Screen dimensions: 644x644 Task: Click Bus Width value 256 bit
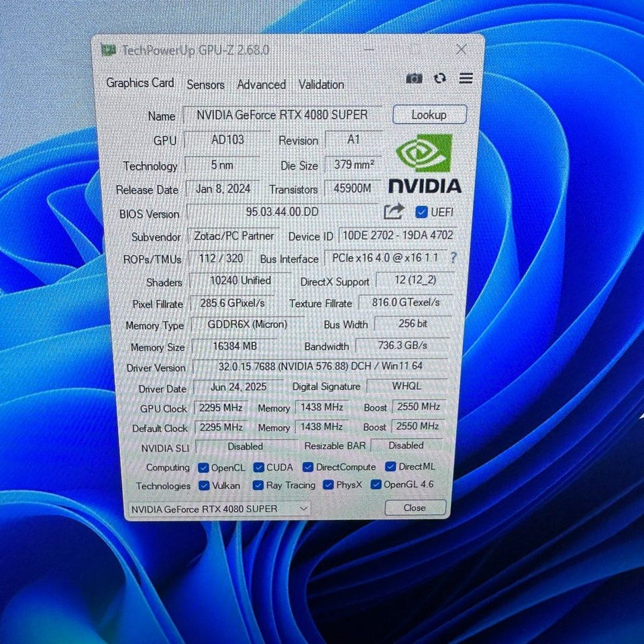[x=413, y=323]
